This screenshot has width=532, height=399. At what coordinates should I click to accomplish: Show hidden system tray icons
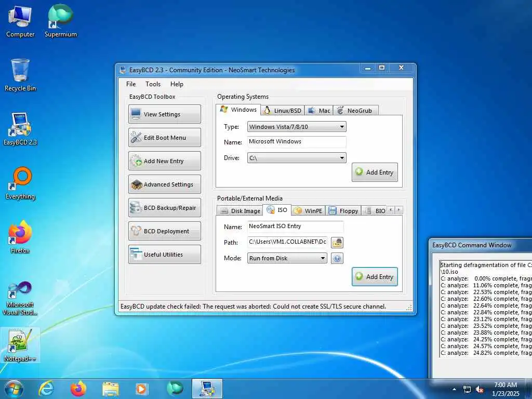coord(454,389)
